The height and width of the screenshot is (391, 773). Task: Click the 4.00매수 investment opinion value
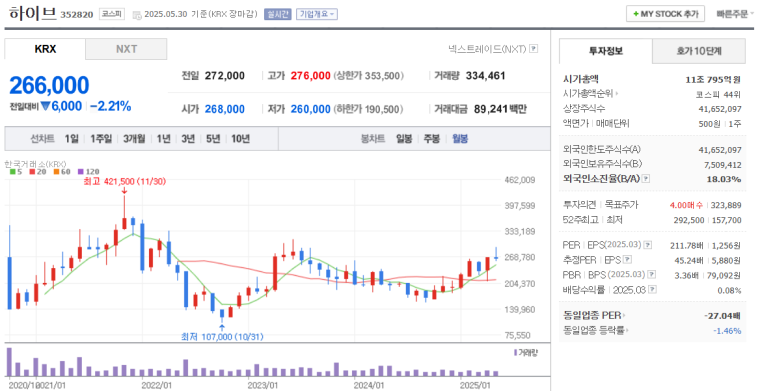tap(687, 205)
